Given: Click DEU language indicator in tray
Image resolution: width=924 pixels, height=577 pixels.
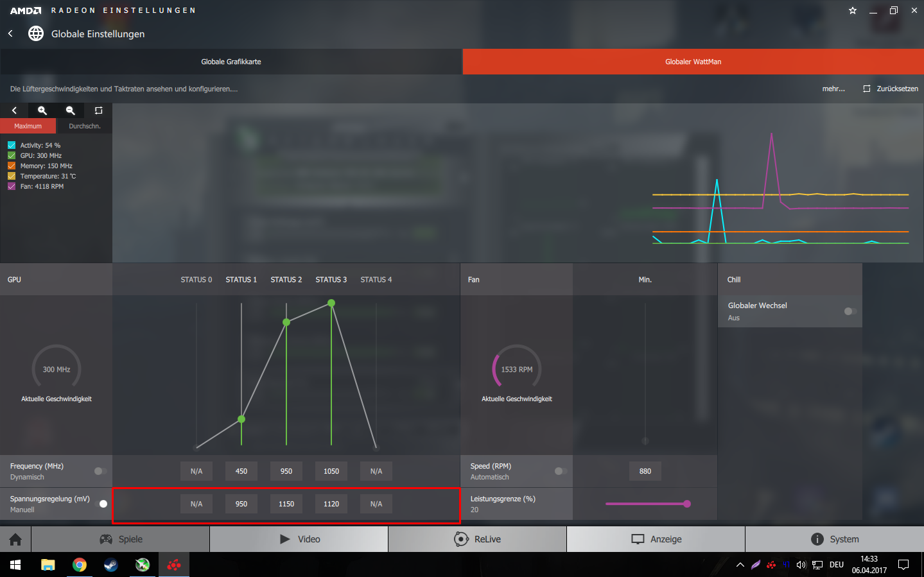Looking at the screenshot, I should (837, 565).
